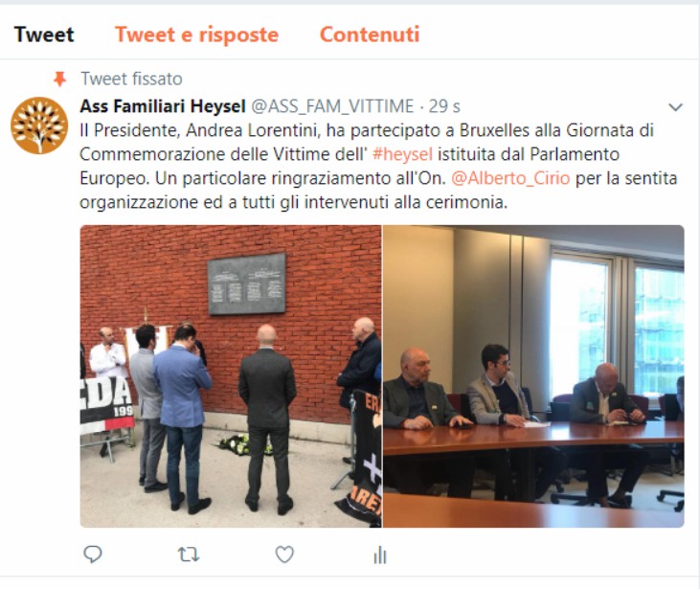Image resolution: width=700 pixels, height=589 pixels.
Task: Click the Ass Familiari Heysel account name
Action: click(x=163, y=106)
